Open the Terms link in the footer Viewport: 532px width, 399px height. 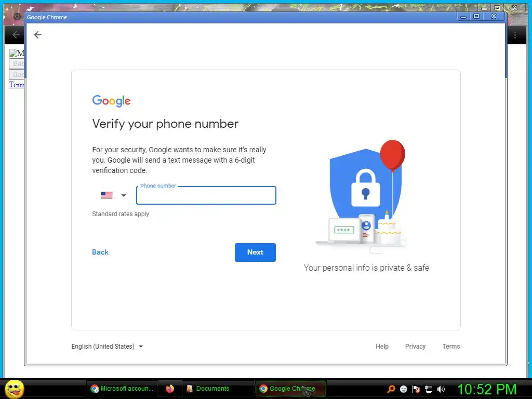tap(451, 347)
